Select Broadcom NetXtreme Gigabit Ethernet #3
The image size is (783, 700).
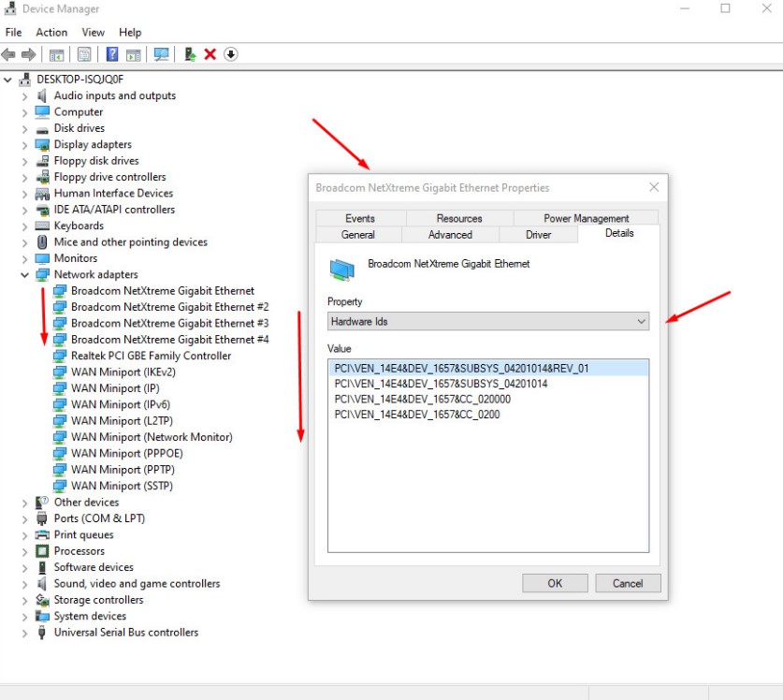[169, 323]
